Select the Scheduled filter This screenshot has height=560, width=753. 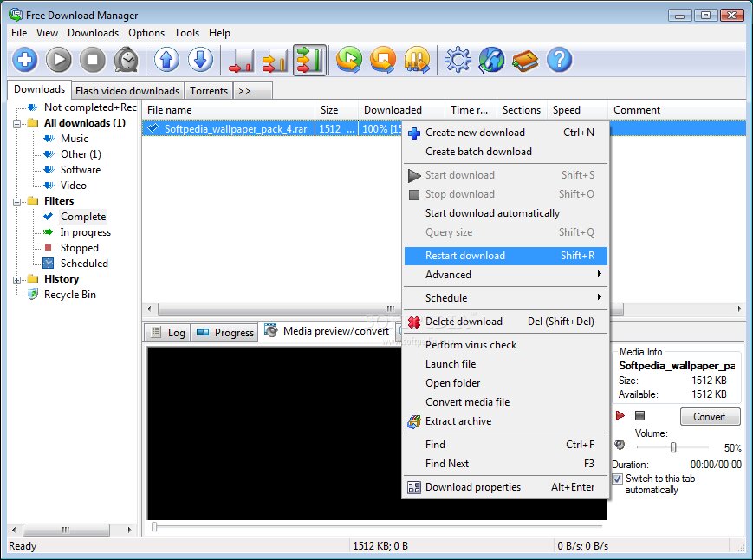84,264
